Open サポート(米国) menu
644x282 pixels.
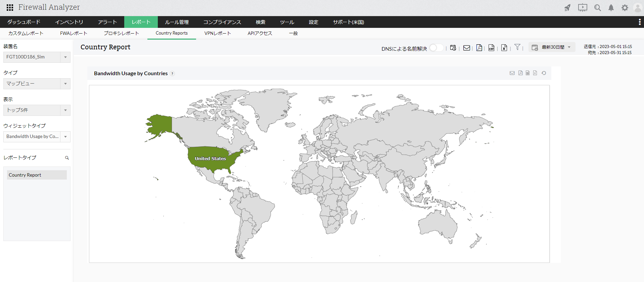pyautogui.click(x=349, y=22)
